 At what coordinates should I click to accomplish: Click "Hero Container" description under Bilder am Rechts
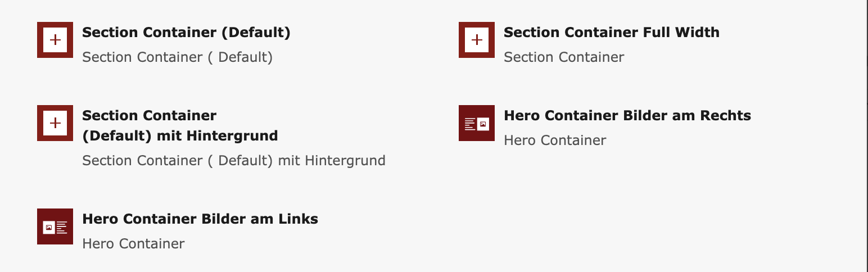[x=555, y=140]
